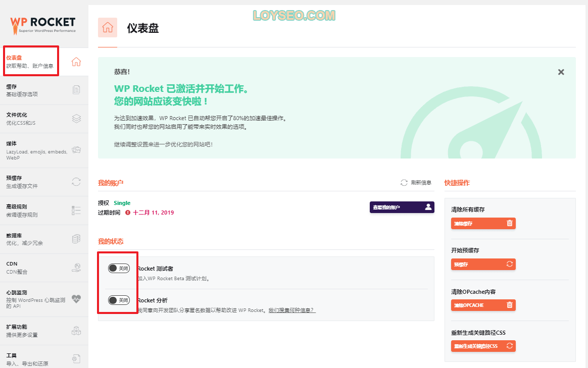Select 预缓存 in the sidebar

(x=44, y=182)
